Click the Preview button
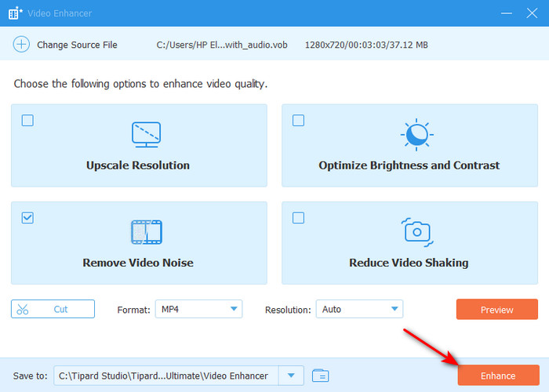The image size is (549, 392). 496,310
